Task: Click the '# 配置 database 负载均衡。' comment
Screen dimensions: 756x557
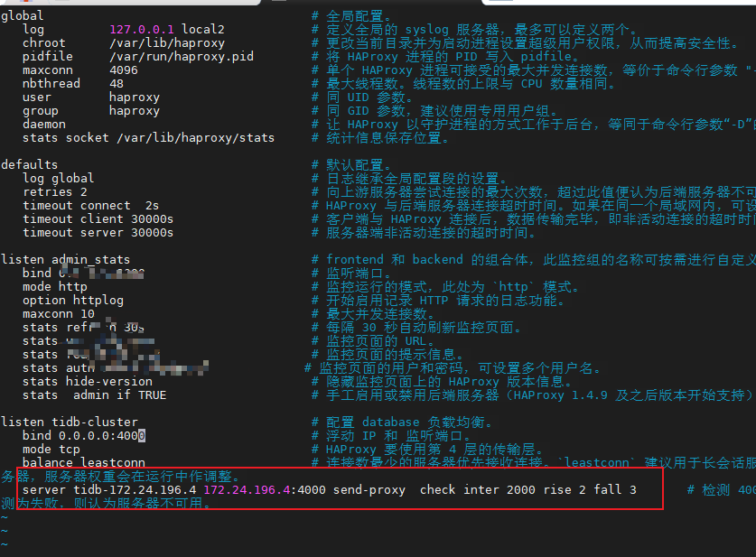Action: [402, 422]
